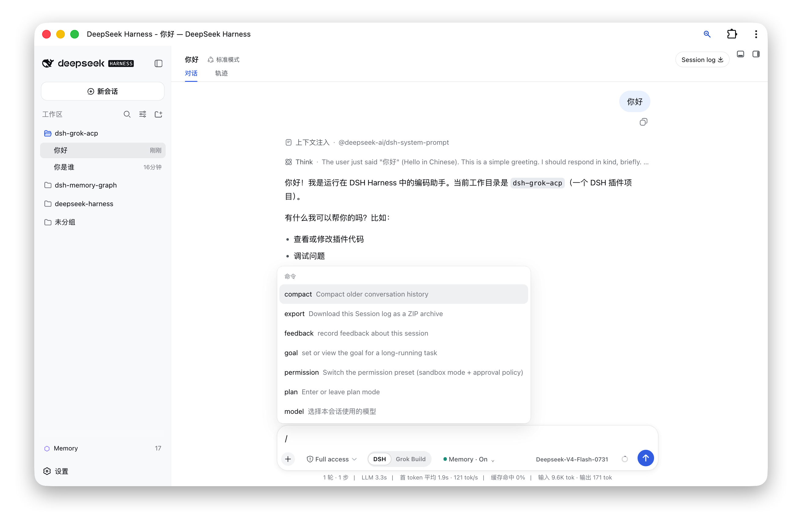Switch to the 对话 tab
The height and width of the screenshot is (532, 802).
click(191, 73)
